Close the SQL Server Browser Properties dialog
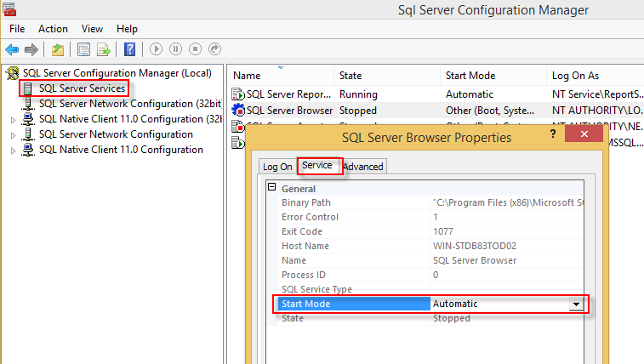 [x=584, y=134]
